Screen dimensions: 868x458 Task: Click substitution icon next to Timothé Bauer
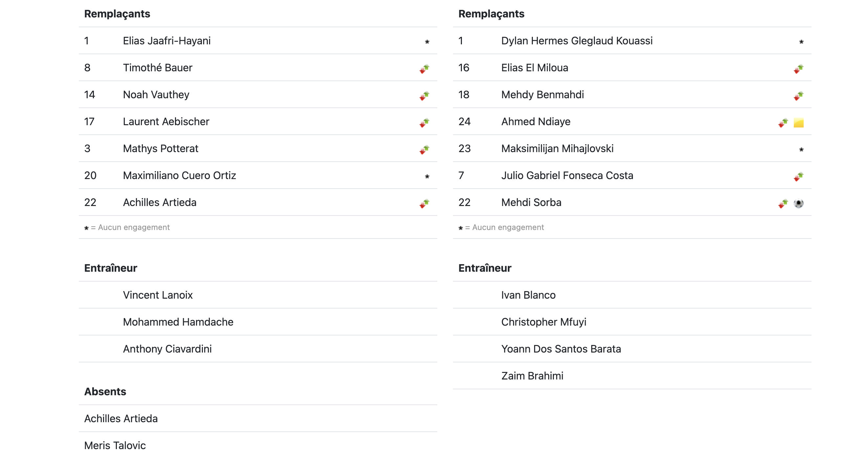click(x=424, y=69)
